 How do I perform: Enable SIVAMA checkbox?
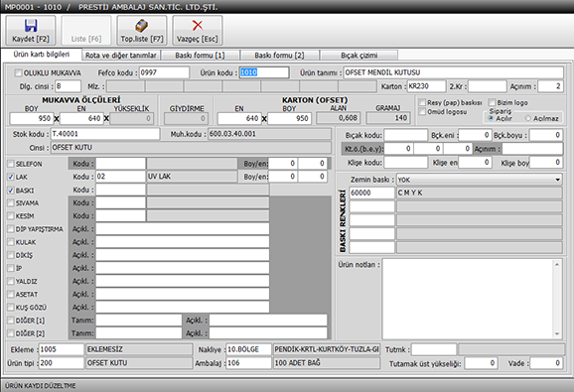click(x=11, y=203)
